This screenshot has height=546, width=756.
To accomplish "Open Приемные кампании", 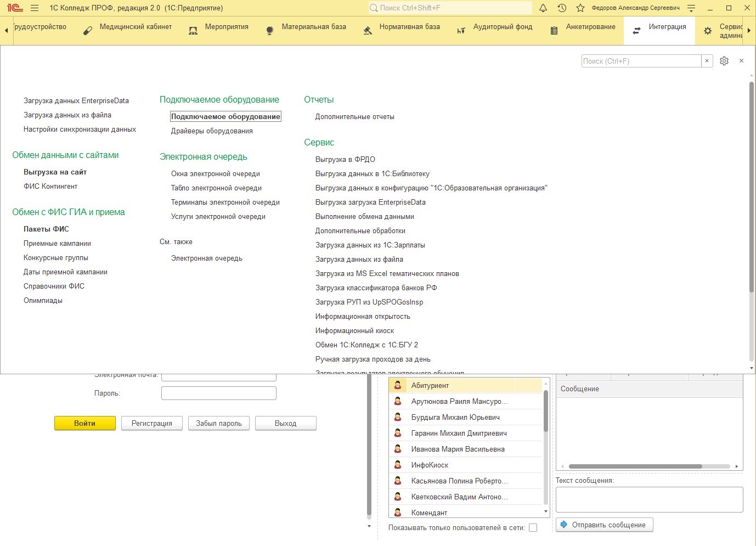I will (57, 243).
